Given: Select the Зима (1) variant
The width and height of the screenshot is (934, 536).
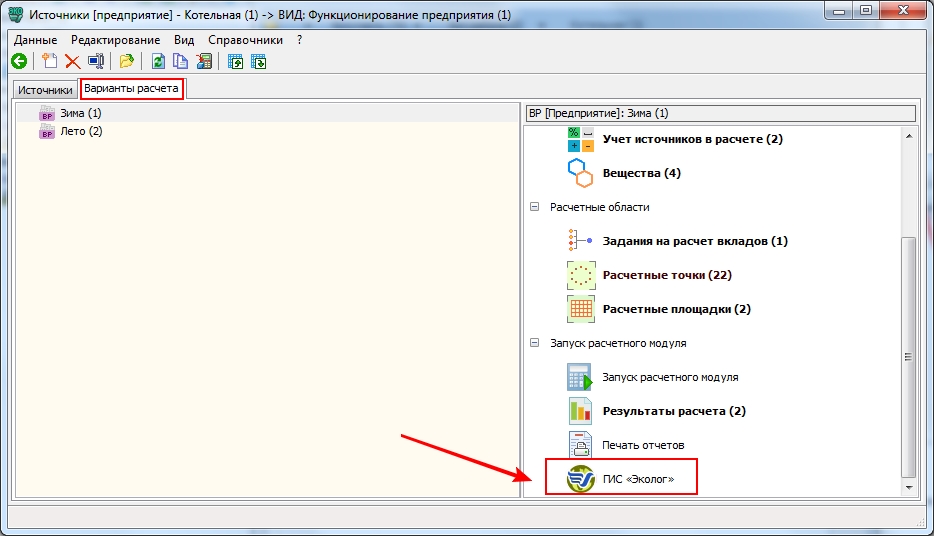Looking at the screenshot, I should click(x=81, y=113).
